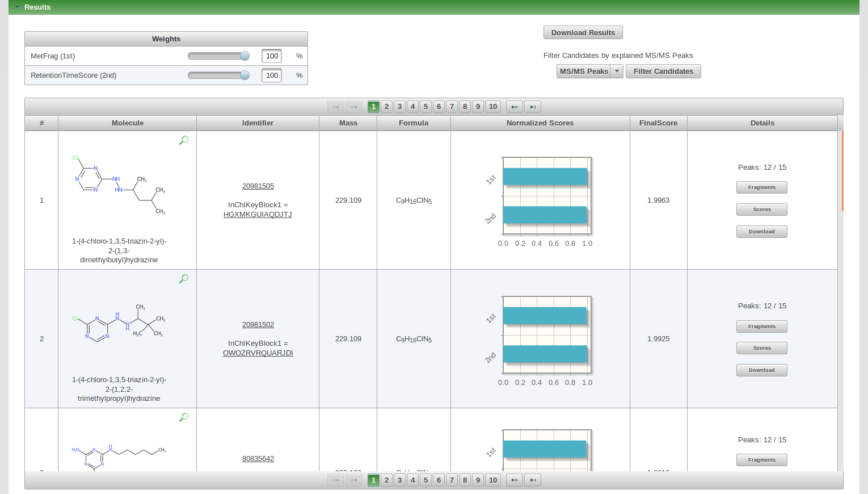868x494 pixels.
Task: Zoom molecule image for candidate 1
Action: (x=183, y=140)
